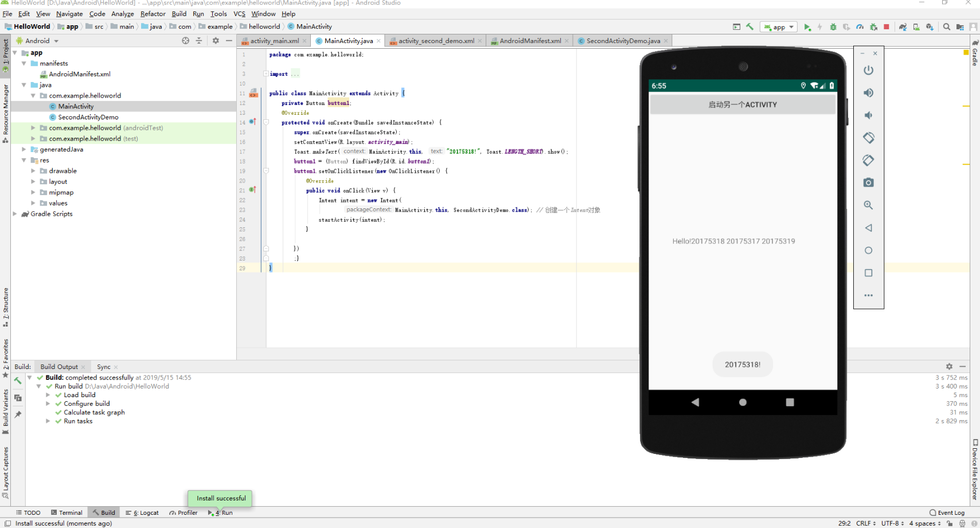Screen dimensions: 980x528
Task: Raise emulator volume
Action: click(869, 92)
